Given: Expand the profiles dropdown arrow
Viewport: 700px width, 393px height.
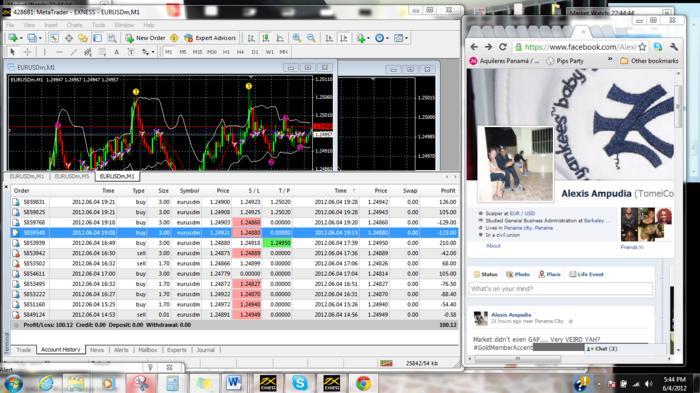Looking at the screenshot, I should [40, 38].
